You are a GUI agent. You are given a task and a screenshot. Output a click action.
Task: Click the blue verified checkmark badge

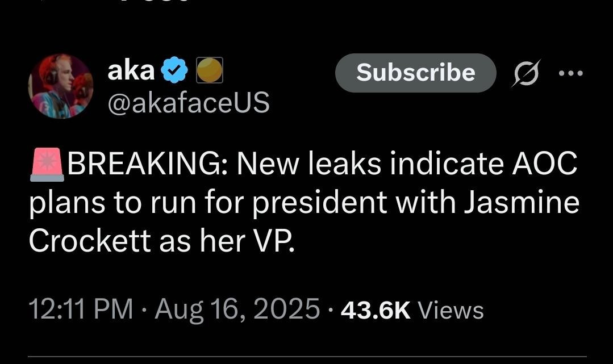174,71
